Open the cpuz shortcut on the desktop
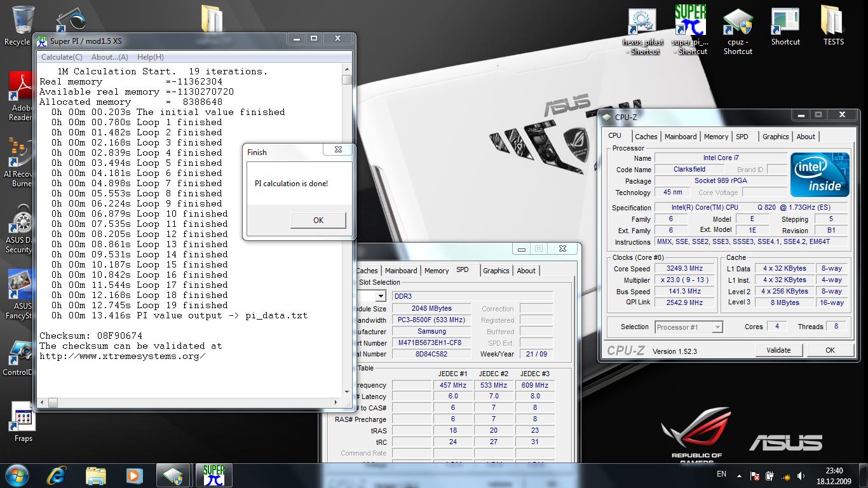 tap(738, 32)
